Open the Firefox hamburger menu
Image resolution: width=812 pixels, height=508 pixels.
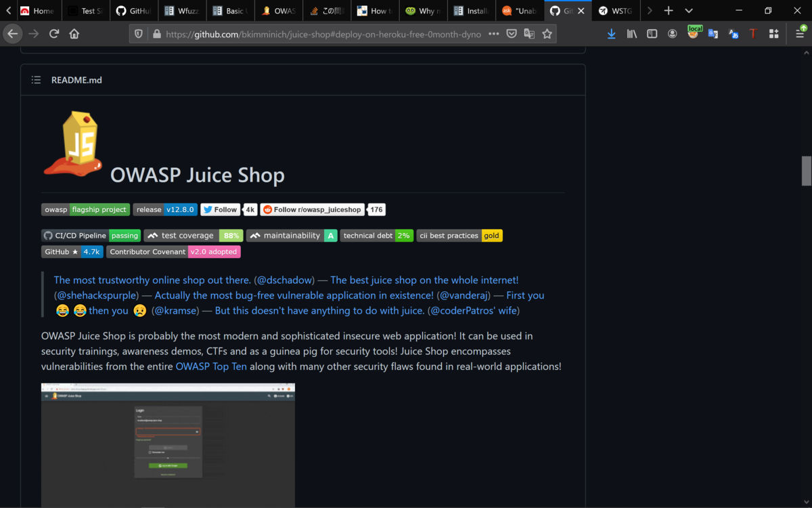pos(799,34)
